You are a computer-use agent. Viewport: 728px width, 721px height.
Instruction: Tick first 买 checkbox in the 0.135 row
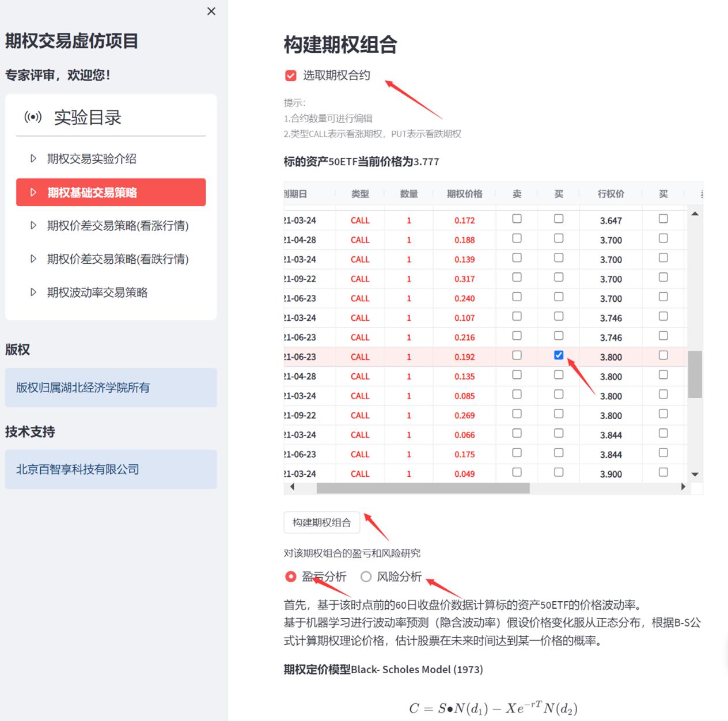(559, 375)
